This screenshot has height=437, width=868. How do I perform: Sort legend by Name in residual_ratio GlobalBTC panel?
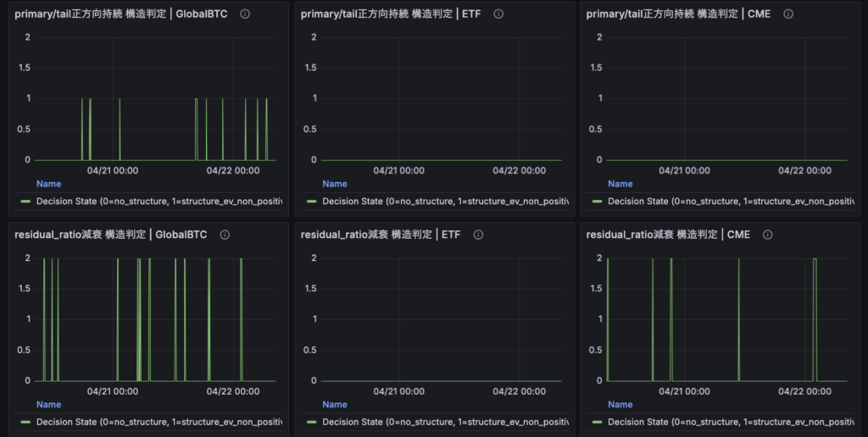tap(48, 405)
